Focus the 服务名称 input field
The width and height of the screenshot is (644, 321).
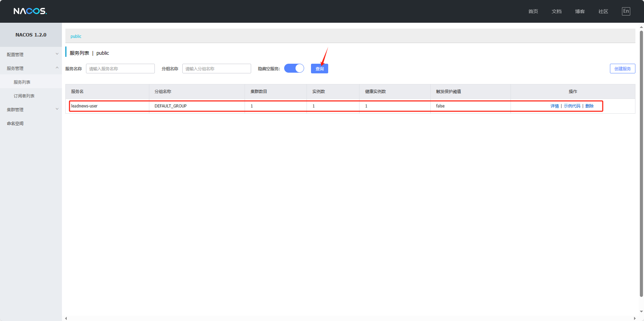tap(120, 69)
